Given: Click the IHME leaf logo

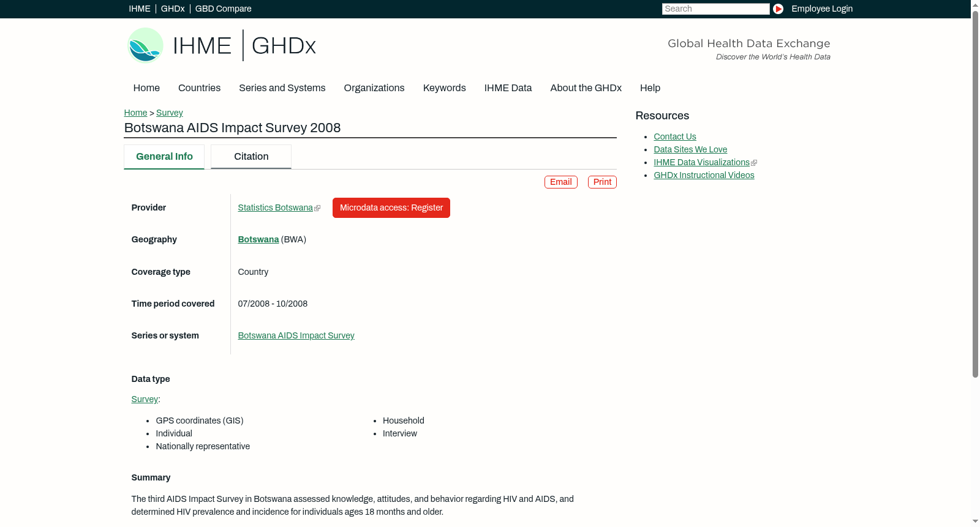Looking at the screenshot, I should (x=146, y=45).
